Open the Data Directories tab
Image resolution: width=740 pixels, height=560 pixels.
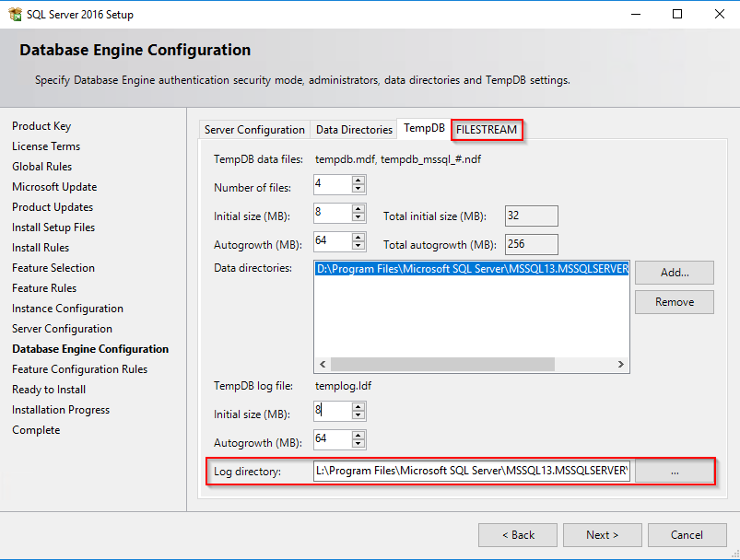[x=354, y=130]
